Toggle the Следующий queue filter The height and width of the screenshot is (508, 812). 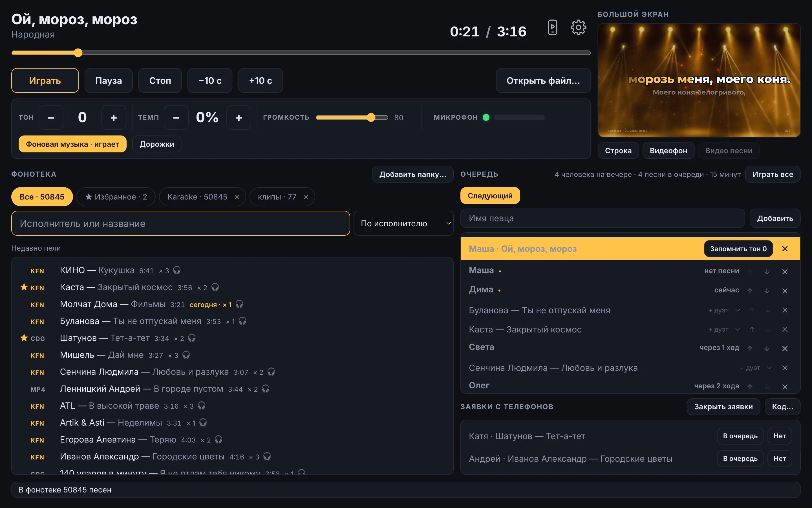[x=490, y=196]
